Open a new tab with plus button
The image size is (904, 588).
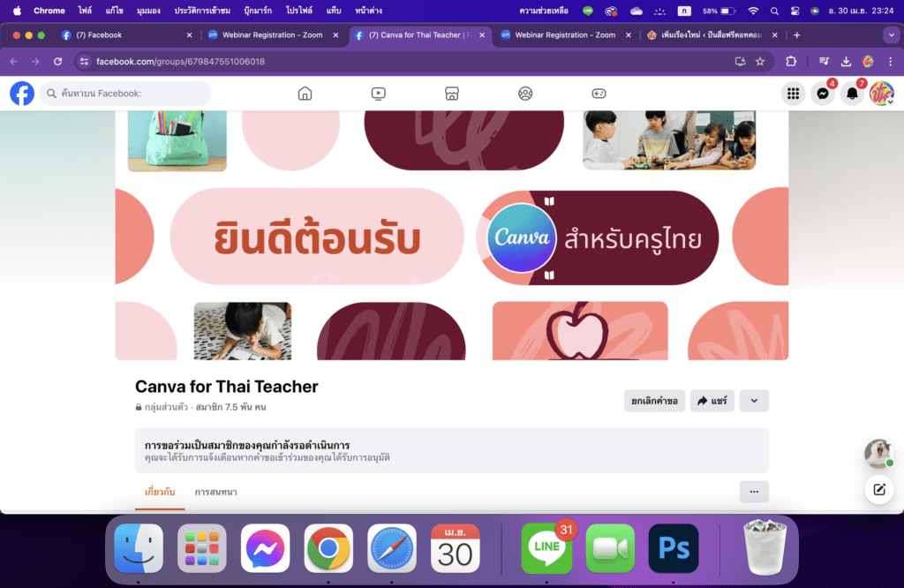coord(797,35)
